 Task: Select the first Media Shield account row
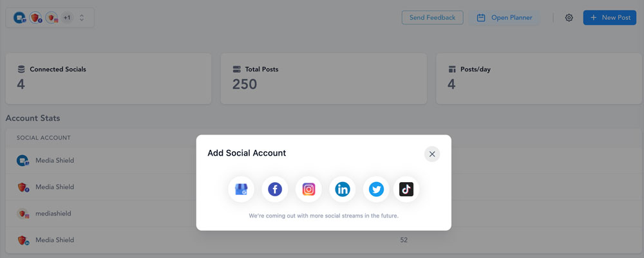tap(55, 160)
